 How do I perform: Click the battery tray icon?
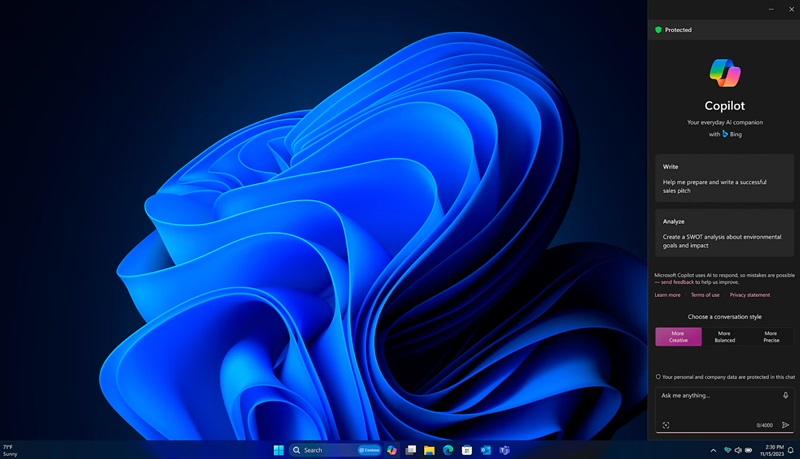click(748, 450)
